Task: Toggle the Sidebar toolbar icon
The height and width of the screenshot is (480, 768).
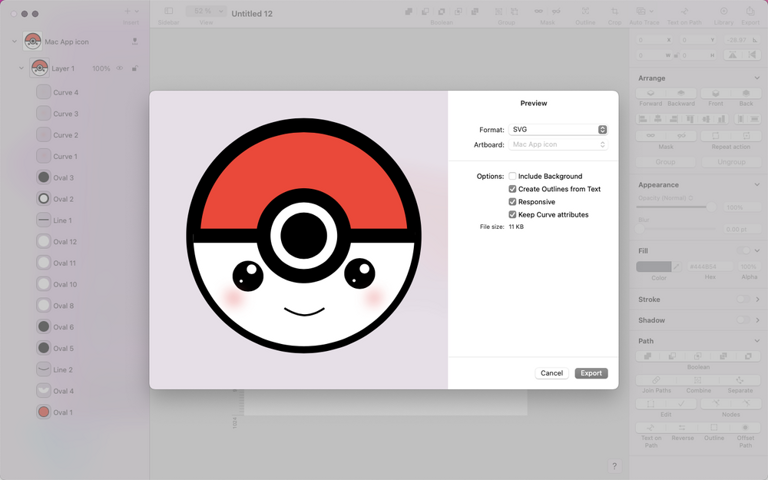Action: coord(168,11)
